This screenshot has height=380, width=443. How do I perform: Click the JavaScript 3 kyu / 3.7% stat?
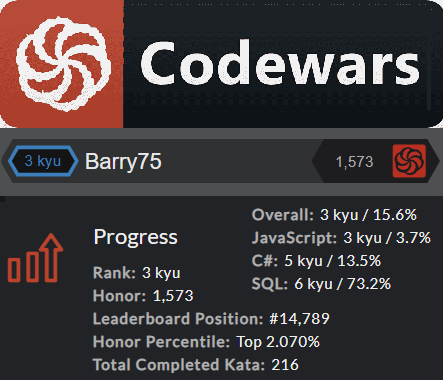(341, 238)
